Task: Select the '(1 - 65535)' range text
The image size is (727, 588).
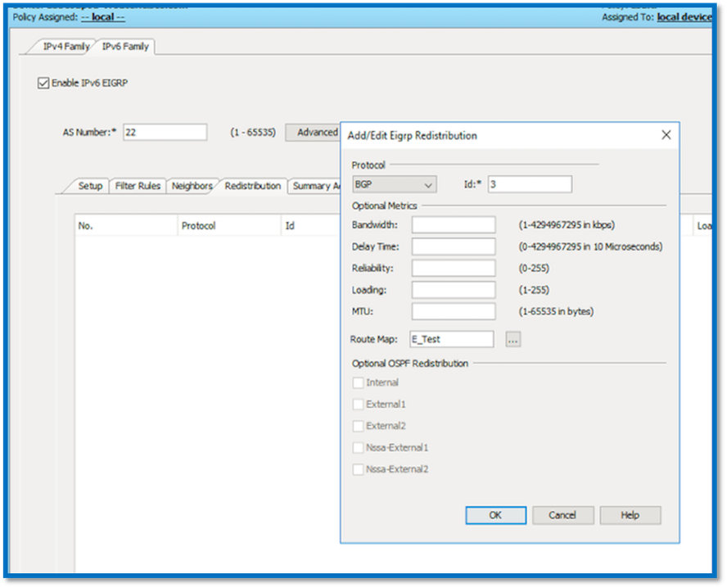Action: pyautogui.click(x=253, y=132)
